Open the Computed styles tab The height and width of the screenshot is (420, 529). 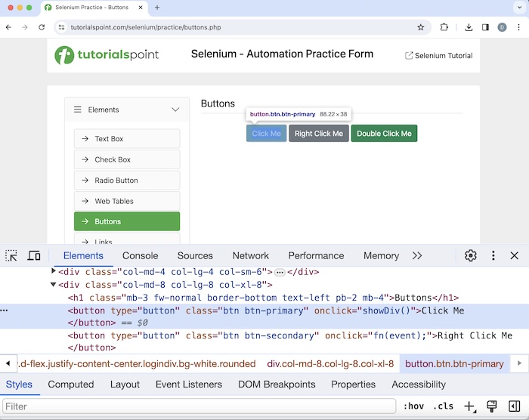pos(71,384)
